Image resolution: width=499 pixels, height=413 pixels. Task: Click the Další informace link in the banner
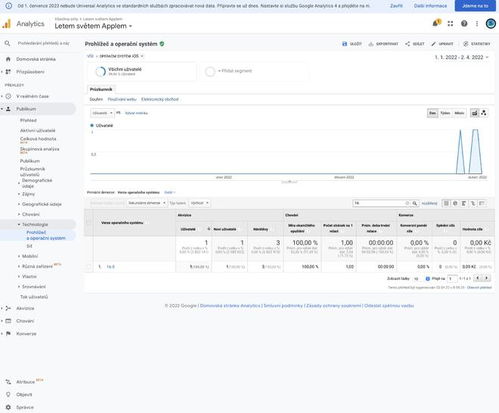point(430,6)
